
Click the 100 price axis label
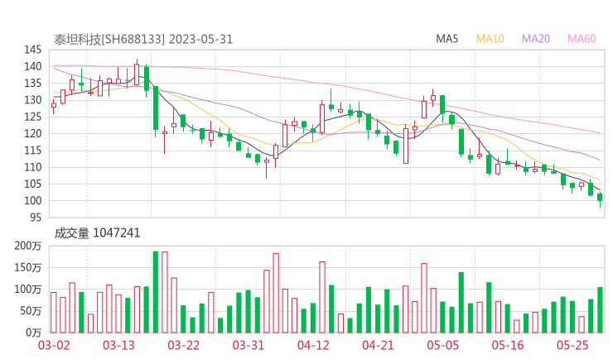(33, 201)
